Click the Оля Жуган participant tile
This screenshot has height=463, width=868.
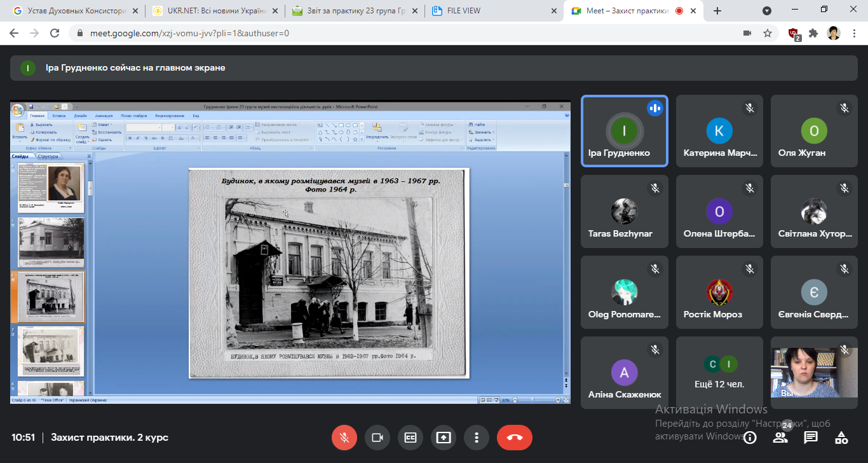click(814, 131)
